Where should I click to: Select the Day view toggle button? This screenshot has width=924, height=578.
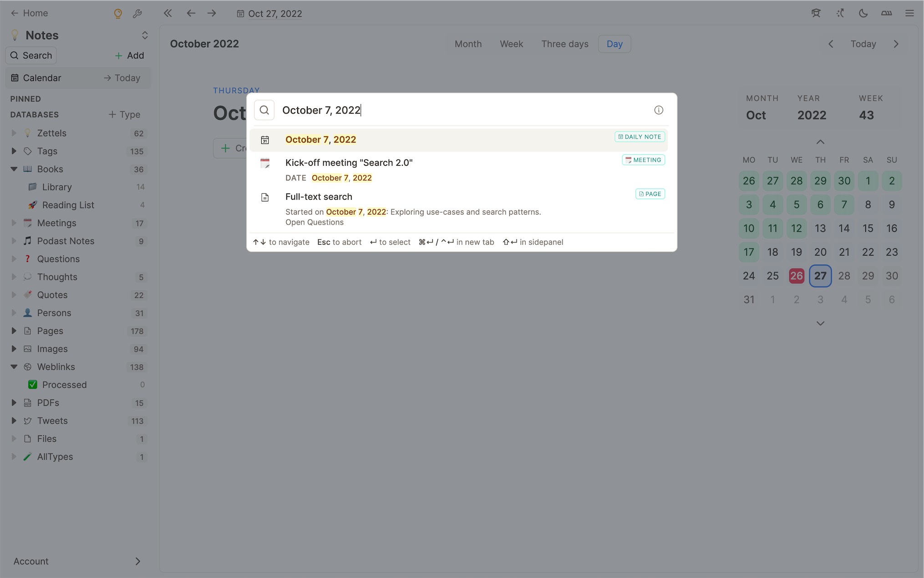coord(613,43)
